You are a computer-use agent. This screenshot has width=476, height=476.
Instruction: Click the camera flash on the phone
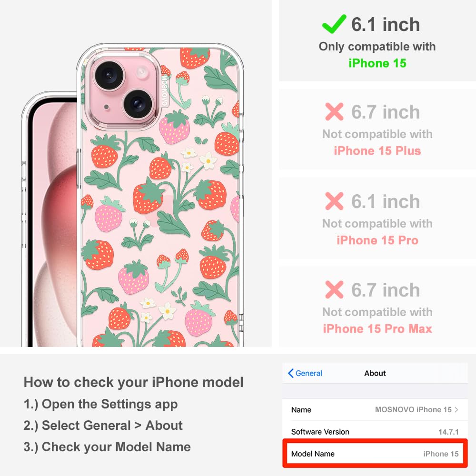141,72
